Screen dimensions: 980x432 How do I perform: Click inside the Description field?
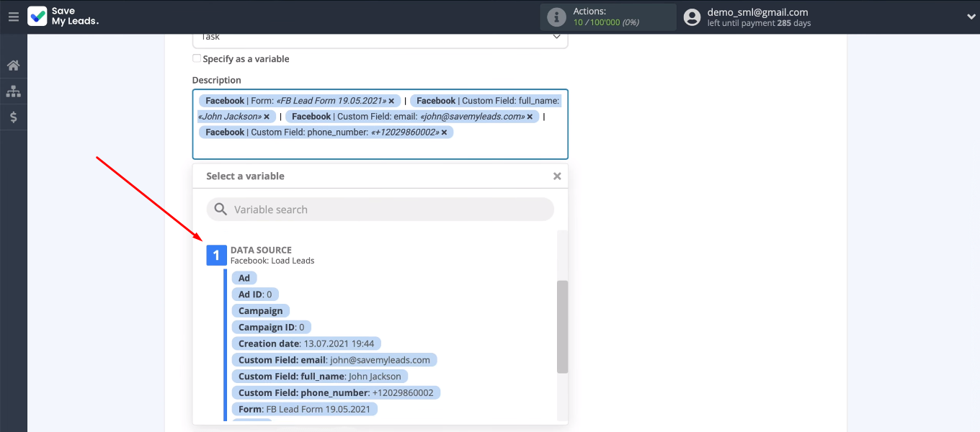[380, 124]
